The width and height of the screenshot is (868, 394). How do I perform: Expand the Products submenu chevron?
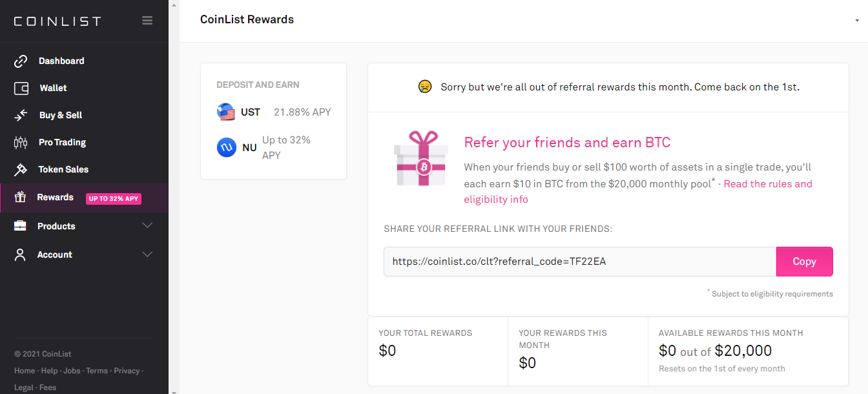pyautogui.click(x=147, y=225)
